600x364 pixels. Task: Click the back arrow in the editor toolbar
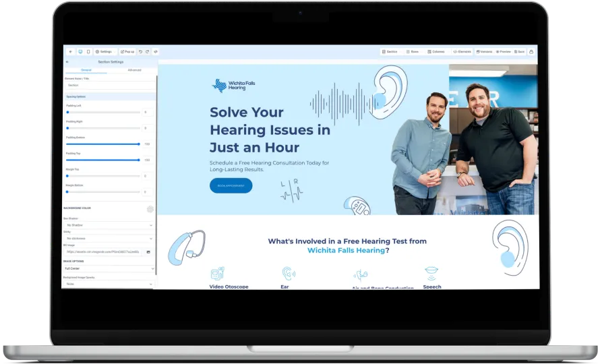(x=70, y=52)
